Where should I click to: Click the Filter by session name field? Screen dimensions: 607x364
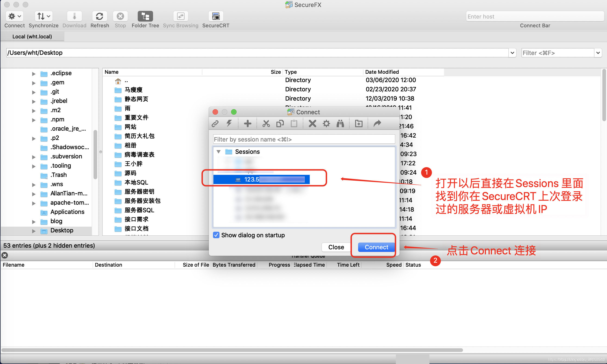[304, 139]
